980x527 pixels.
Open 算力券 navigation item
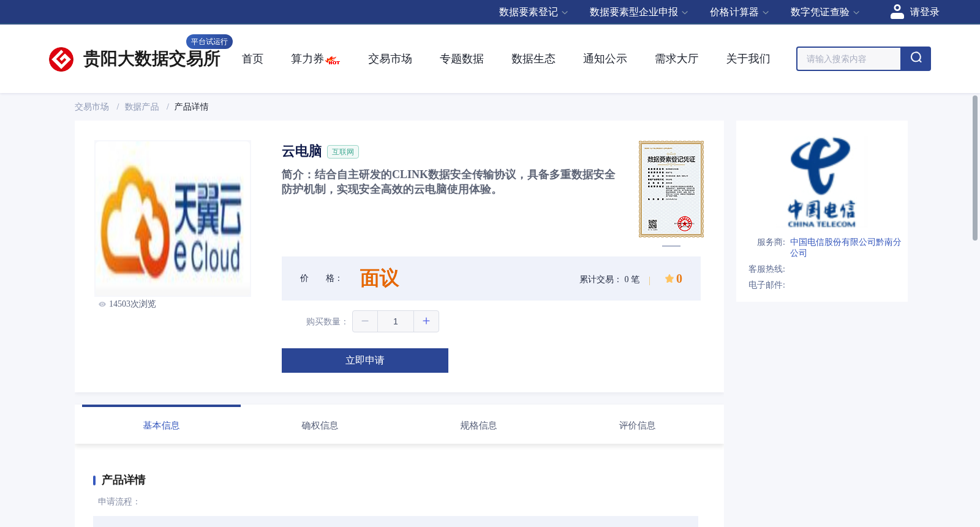[307, 59]
